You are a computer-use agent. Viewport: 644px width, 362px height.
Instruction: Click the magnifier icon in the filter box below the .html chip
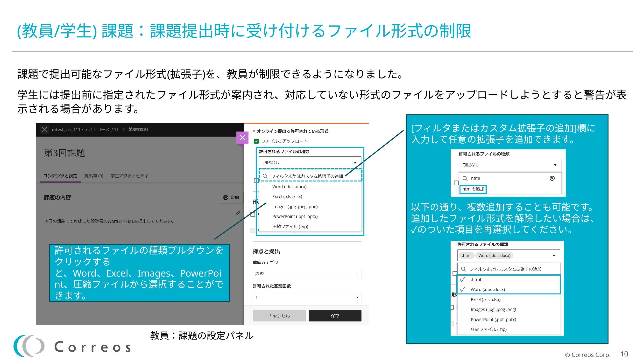pos(463,269)
